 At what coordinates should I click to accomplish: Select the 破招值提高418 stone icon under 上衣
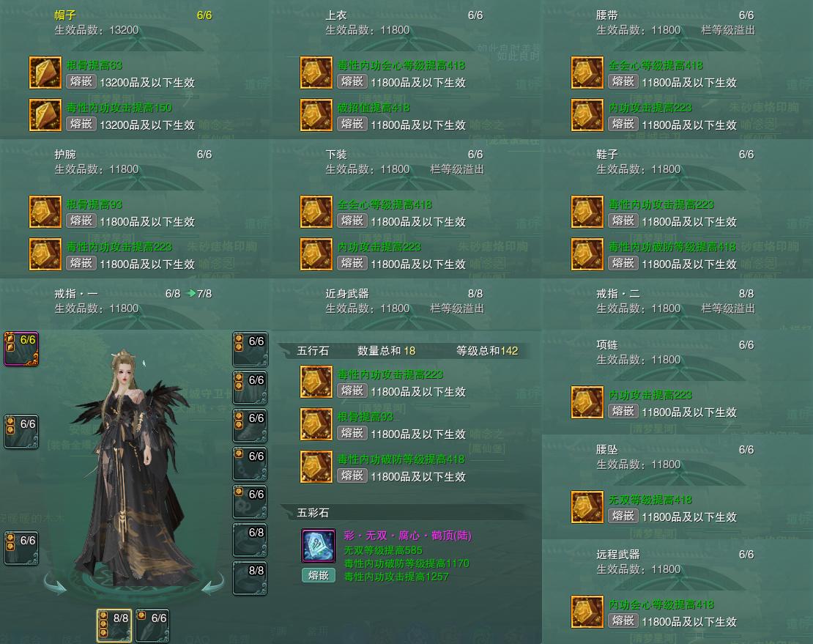coord(316,115)
